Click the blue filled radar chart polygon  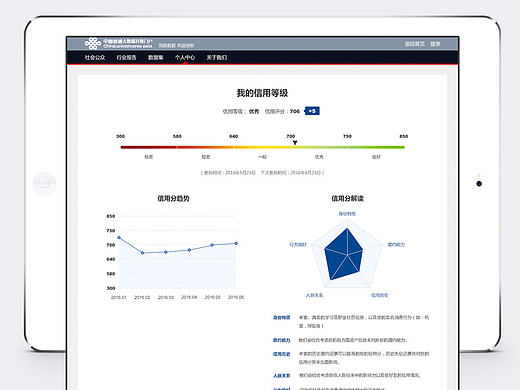[343, 255]
